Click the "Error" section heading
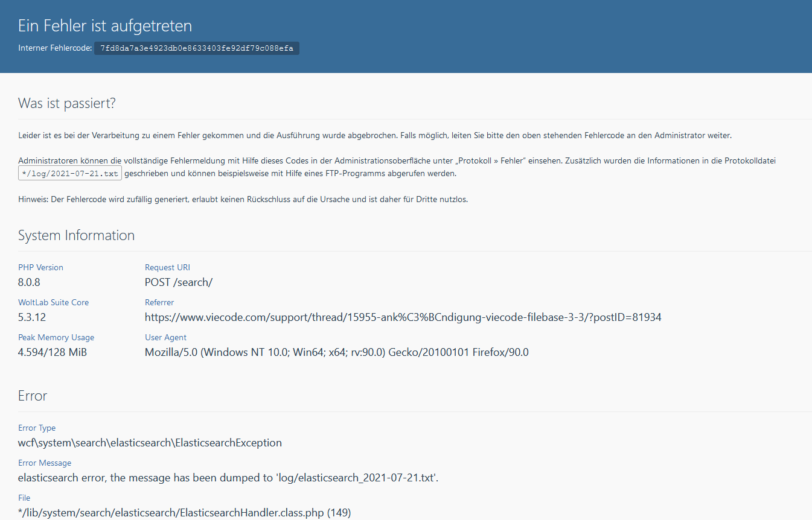Screen dimensions: 812x520 coord(33,396)
